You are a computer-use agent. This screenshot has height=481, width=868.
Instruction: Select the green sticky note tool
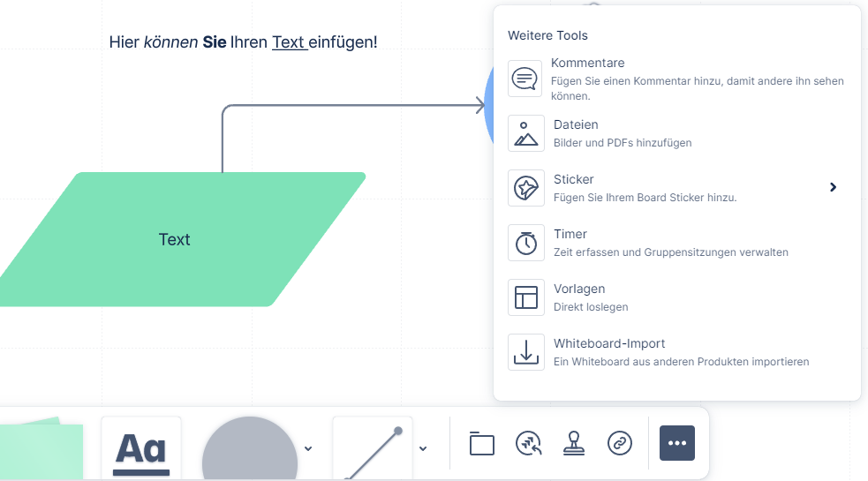[x=42, y=449]
